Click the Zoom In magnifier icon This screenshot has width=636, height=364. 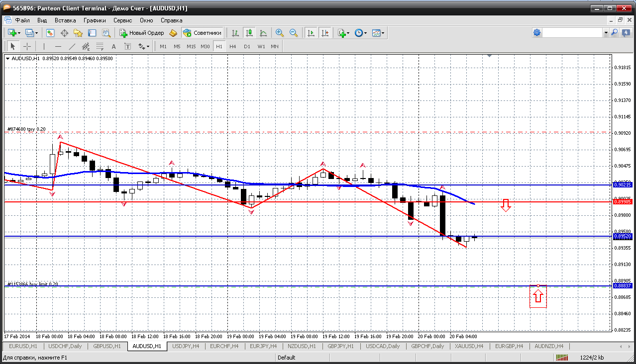click(280, 33)
